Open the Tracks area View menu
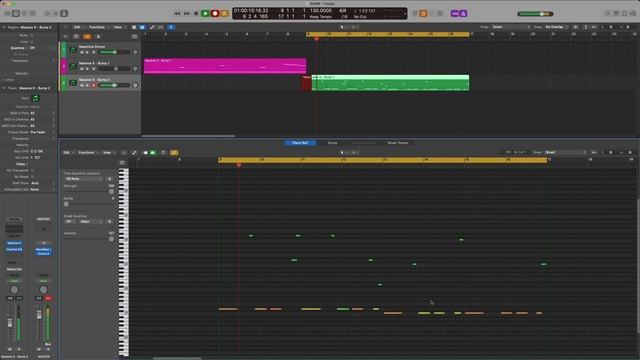This screenshot has width=640, height=360. (118, 27)
